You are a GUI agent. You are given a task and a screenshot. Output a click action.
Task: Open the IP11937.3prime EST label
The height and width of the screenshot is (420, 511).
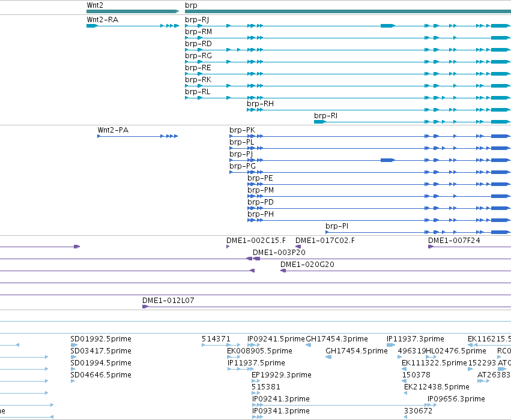415,339
